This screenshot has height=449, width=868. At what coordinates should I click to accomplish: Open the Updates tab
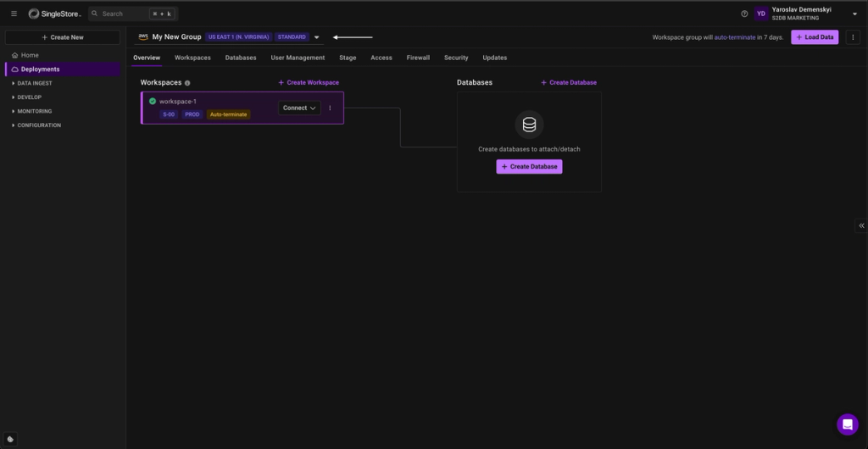tap(494, 58)
